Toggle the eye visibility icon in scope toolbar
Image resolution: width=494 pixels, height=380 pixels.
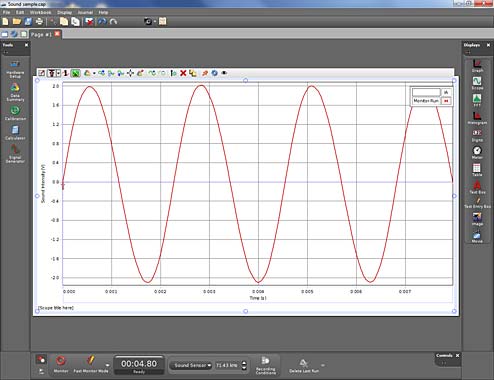pos(224,73)
